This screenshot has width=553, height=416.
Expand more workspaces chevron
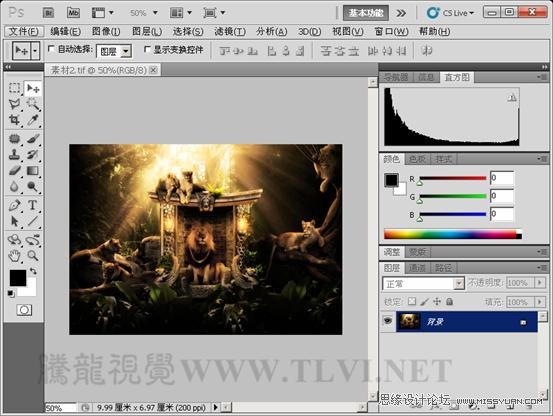pos(401,13)
